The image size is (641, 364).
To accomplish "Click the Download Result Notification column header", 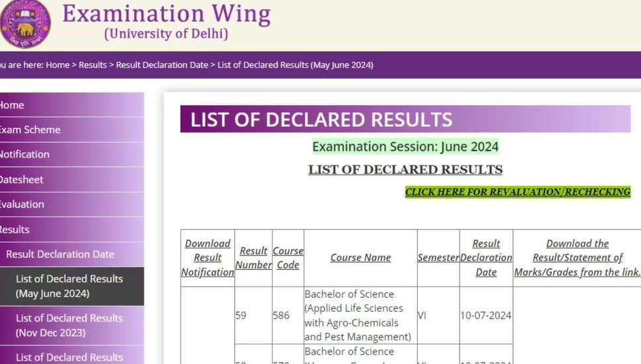I will point(207,257).
